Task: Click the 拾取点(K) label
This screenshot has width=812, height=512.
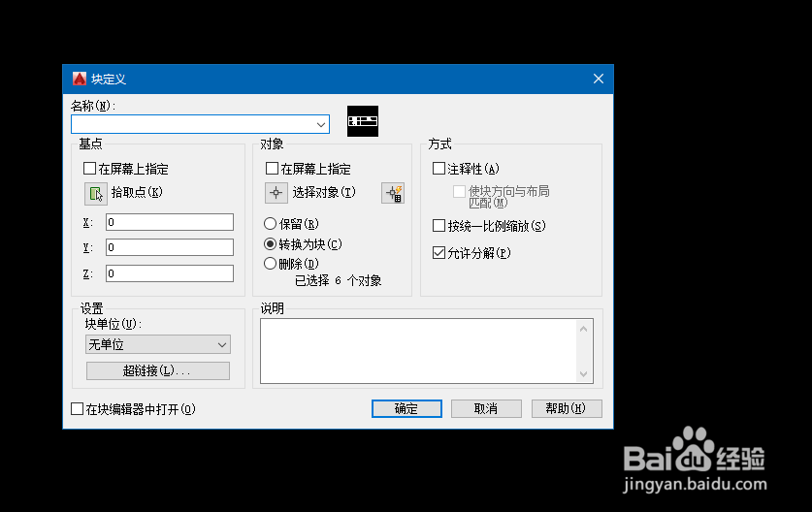Action: 137,193
